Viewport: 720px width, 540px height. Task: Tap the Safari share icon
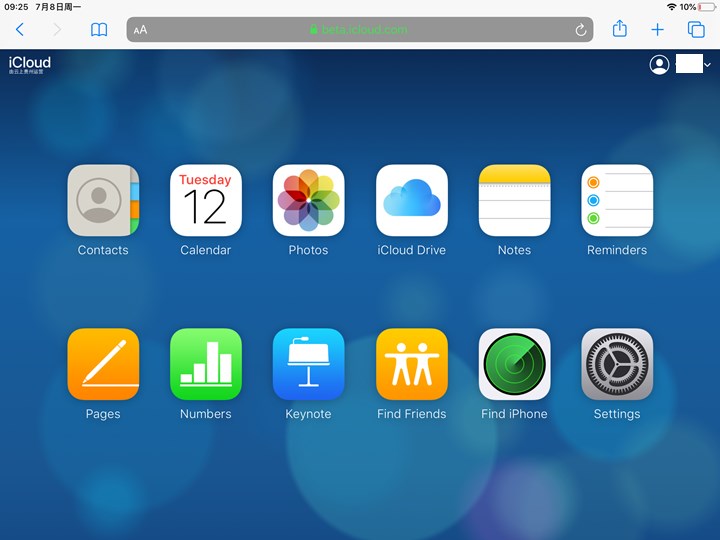[x=620, y=28]
